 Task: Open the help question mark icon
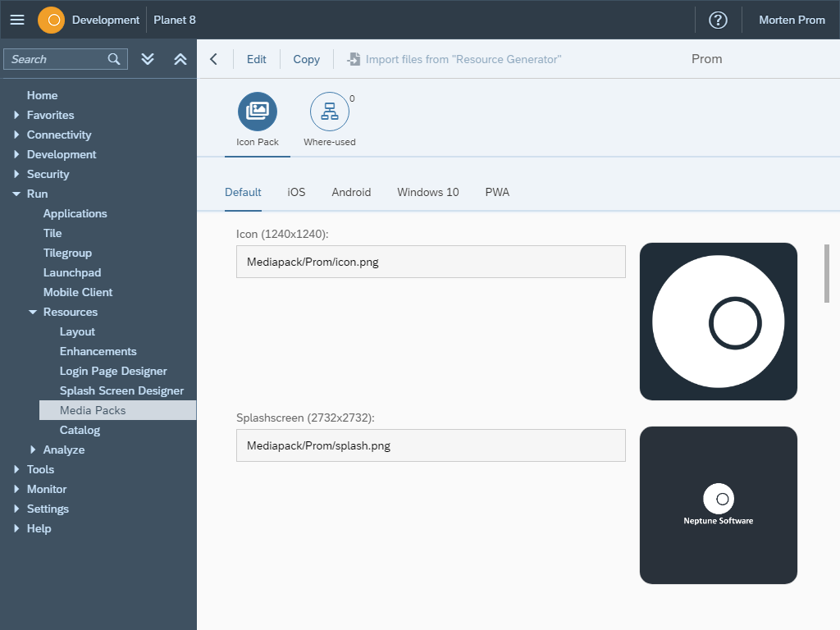click(718, 20)
